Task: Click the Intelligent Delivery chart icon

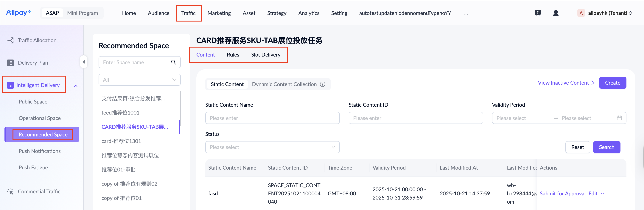Action: (10, 86)
